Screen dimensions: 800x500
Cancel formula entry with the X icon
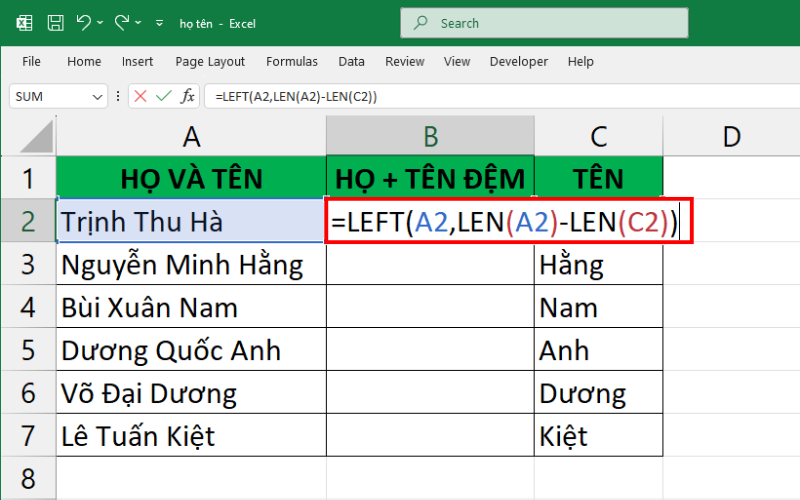tap(140, 96)
